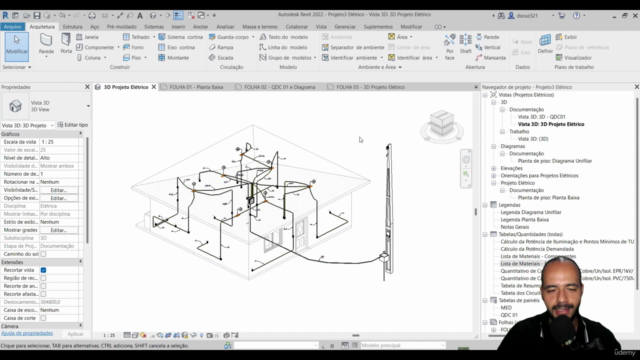Select the Escada stairs tool
The image size is (640, 360).
point(221,58)
